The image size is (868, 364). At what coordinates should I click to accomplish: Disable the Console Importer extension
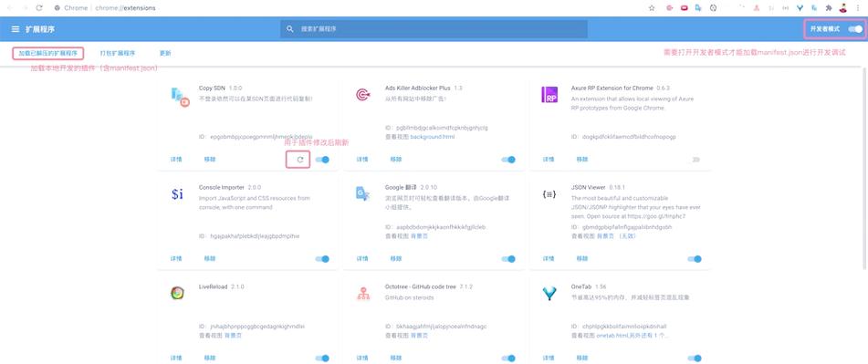[322, 259]
